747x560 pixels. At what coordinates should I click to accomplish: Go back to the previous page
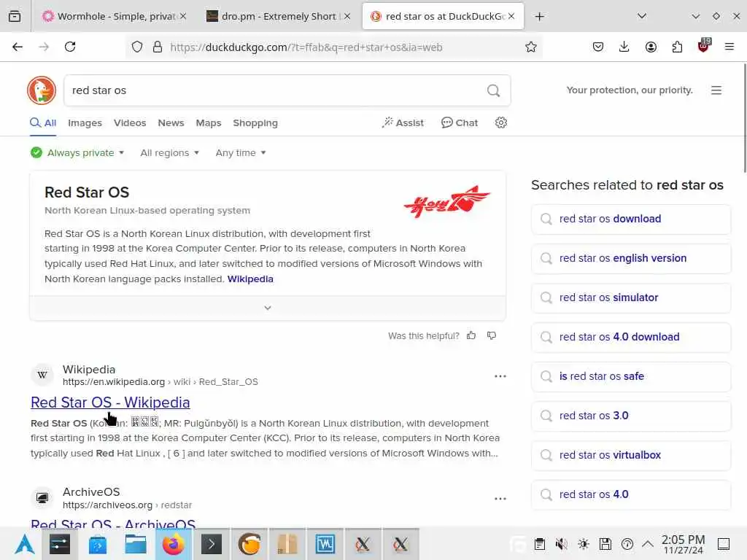click(18, 47)
